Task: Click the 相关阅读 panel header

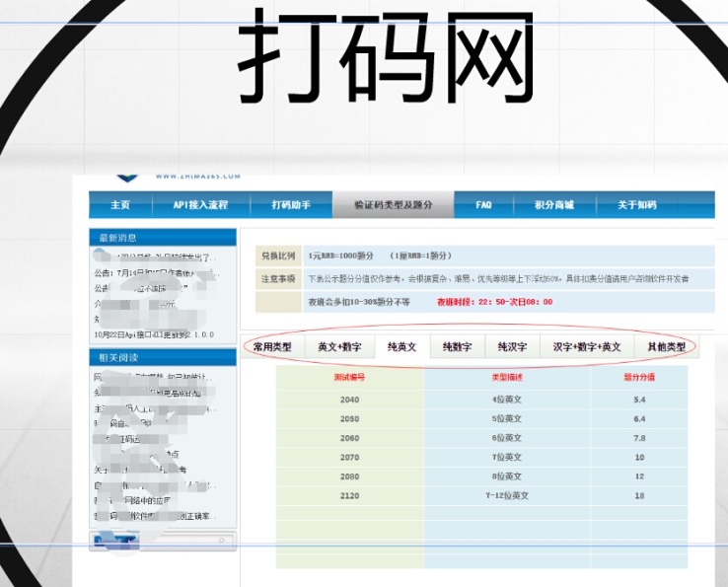Action: pyautogui.click(x=163, y=357)
